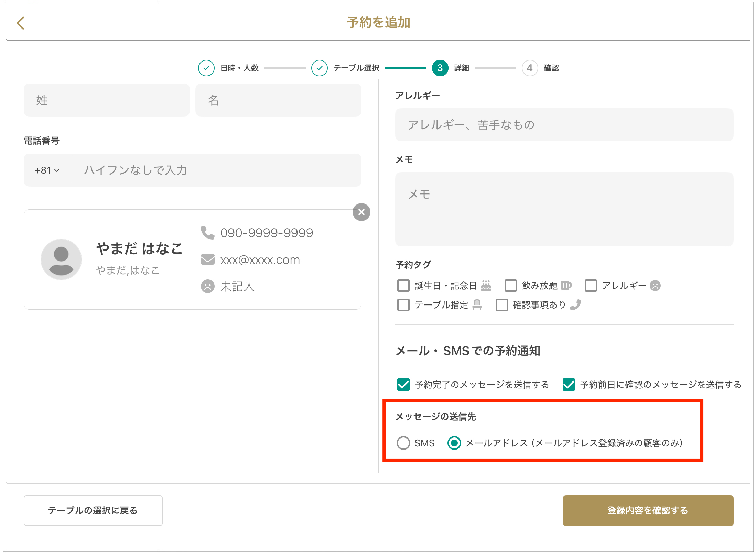756x554 pixels.
Task: Click the chair icon for テーブル指定
Action: [x=477, y=305]
